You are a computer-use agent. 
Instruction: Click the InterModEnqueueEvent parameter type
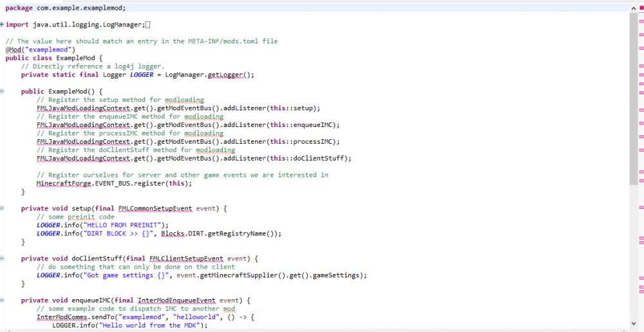click(176, 300)
